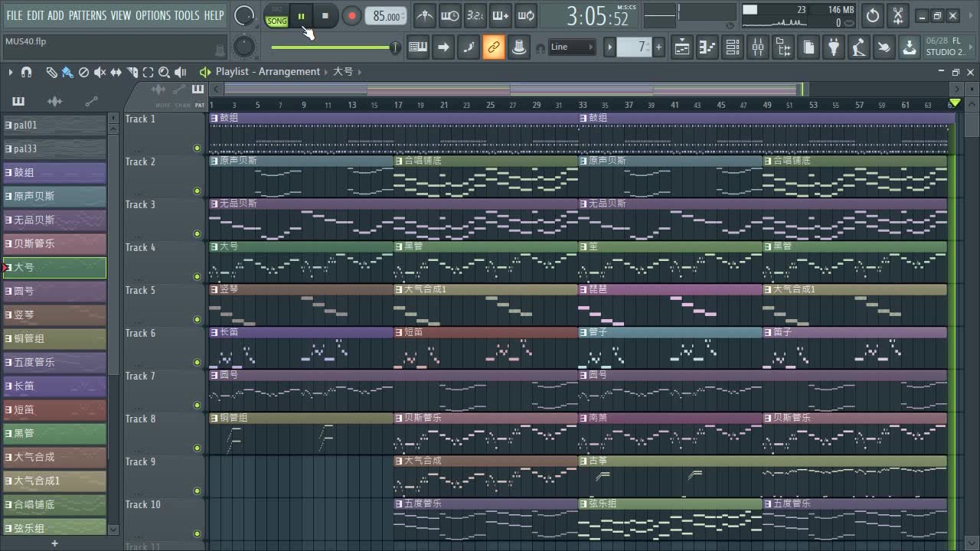Stop playback with the stop button
This screenshot has width=980, height=551.
(x=325, y=15)
